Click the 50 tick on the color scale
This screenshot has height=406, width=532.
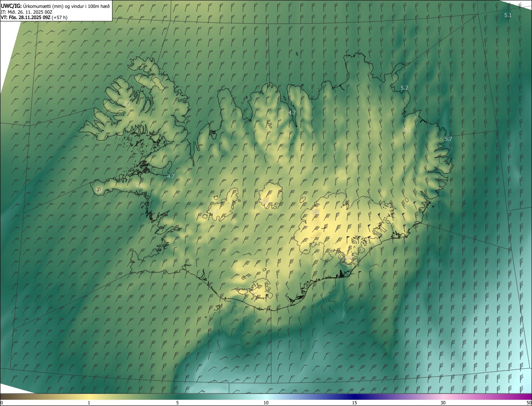pos(529,403)
